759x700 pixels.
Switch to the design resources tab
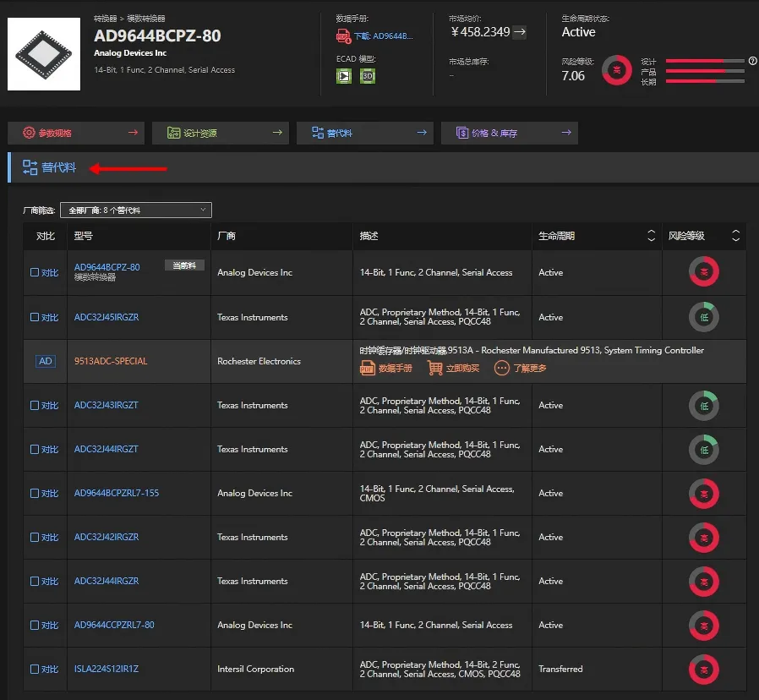[x=221, y=133]
